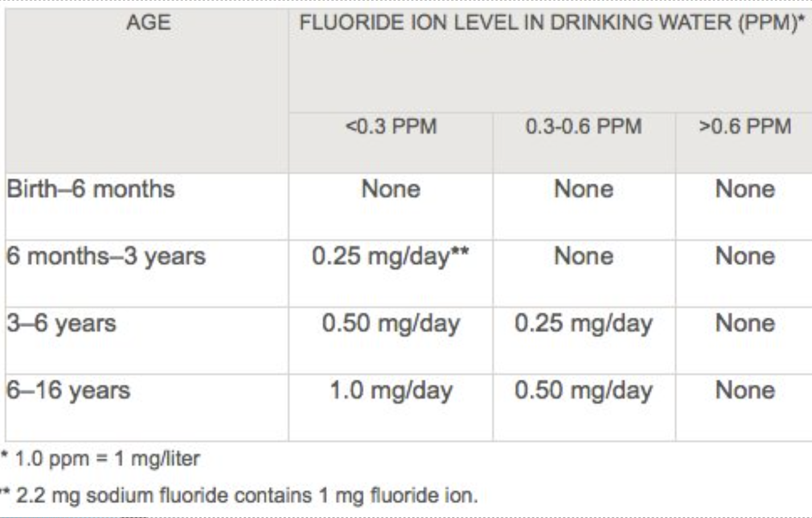
Task: Click the 0.50 mg/day cell in 3–6 years row
Action: pyautogui.click(x=391, y=324)
